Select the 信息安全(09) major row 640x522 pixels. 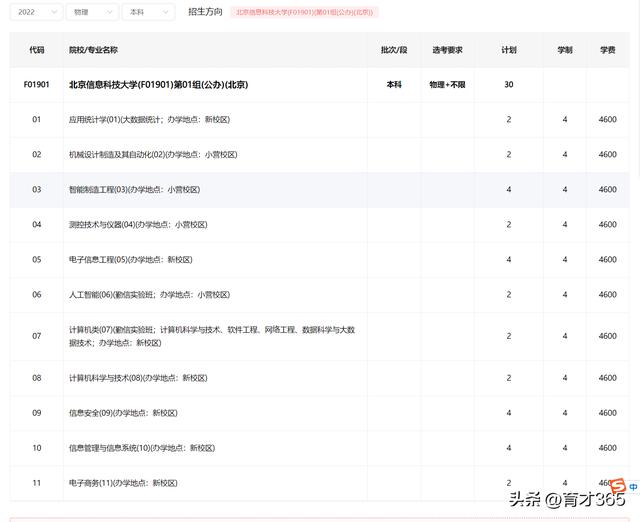coord(320,413)
